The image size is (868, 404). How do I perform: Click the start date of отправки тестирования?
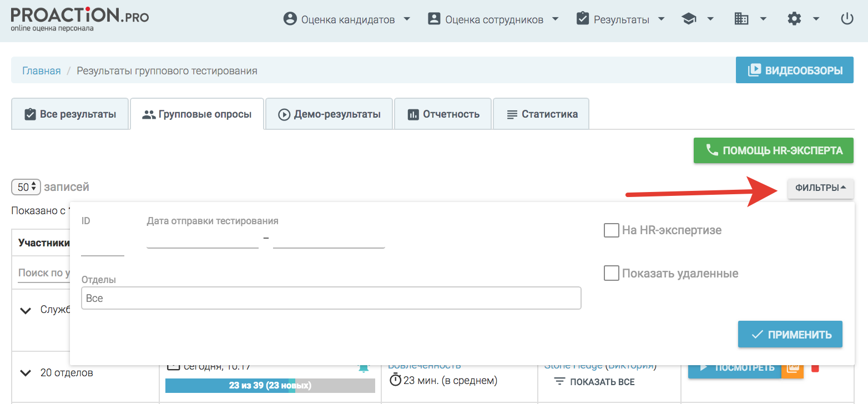click(x=203, y=239)
